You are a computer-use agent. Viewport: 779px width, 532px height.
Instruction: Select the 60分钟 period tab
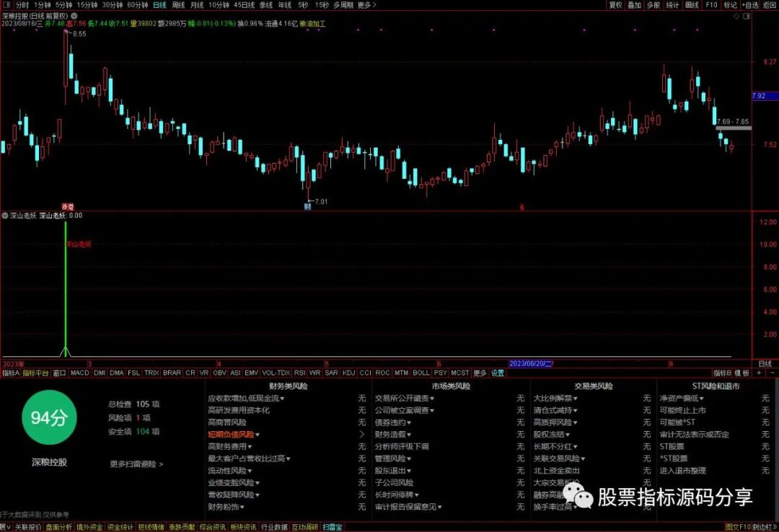pos(138,5)
